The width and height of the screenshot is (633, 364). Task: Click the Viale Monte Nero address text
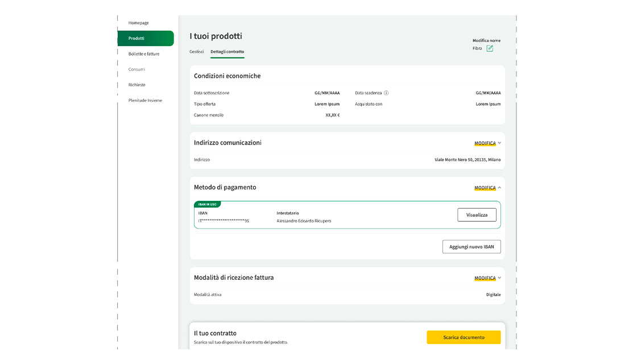(x=467, y=160)
